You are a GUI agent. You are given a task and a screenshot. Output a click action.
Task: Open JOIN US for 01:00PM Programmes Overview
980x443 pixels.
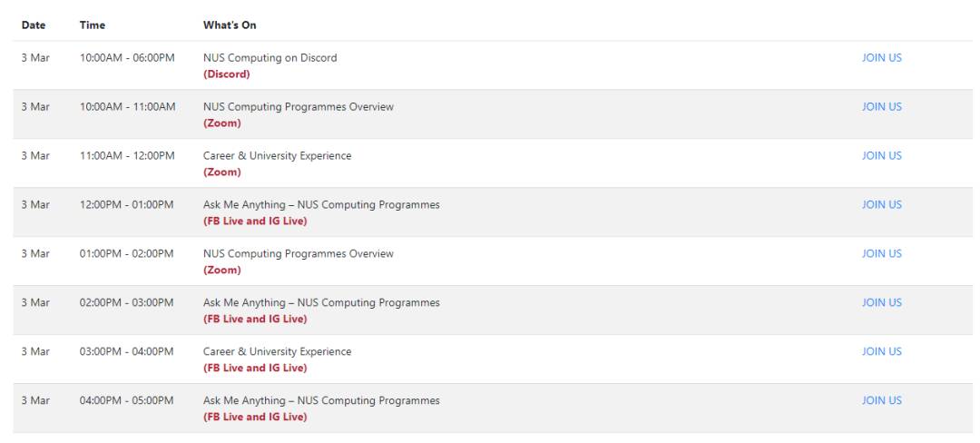point(881,254)
